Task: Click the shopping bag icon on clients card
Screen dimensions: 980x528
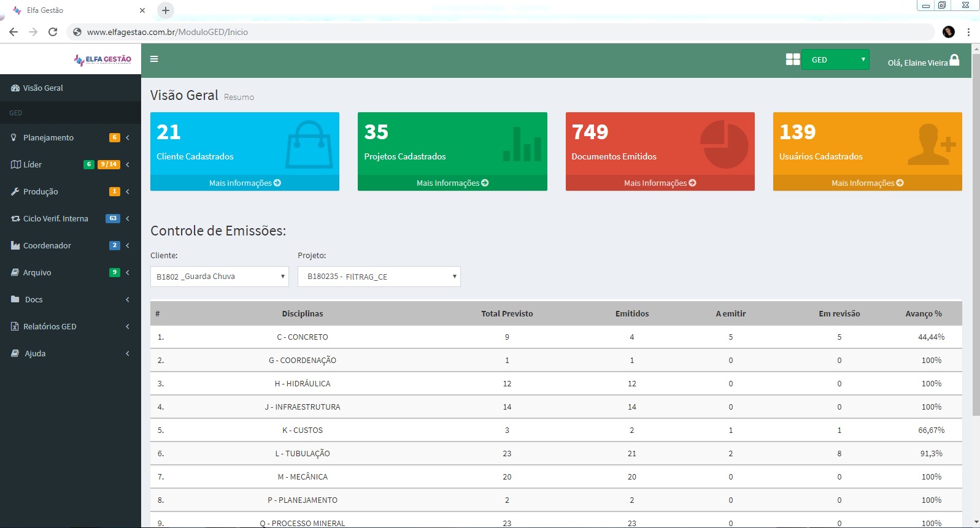Action: pos(309,144)
